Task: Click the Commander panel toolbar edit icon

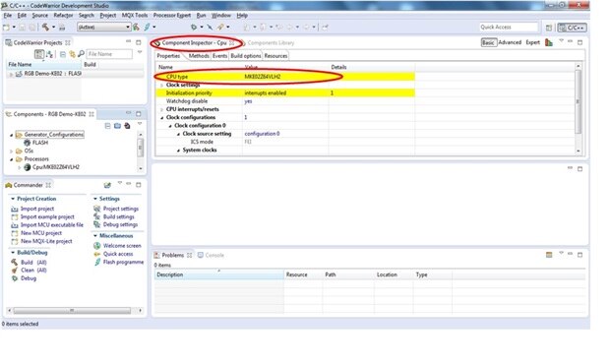Action: (107, 185)
